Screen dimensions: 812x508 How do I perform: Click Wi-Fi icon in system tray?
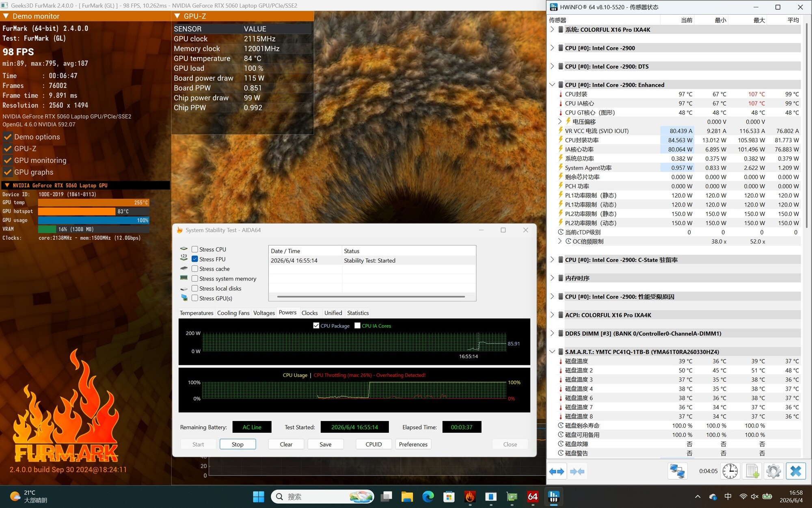click(743, 497)
